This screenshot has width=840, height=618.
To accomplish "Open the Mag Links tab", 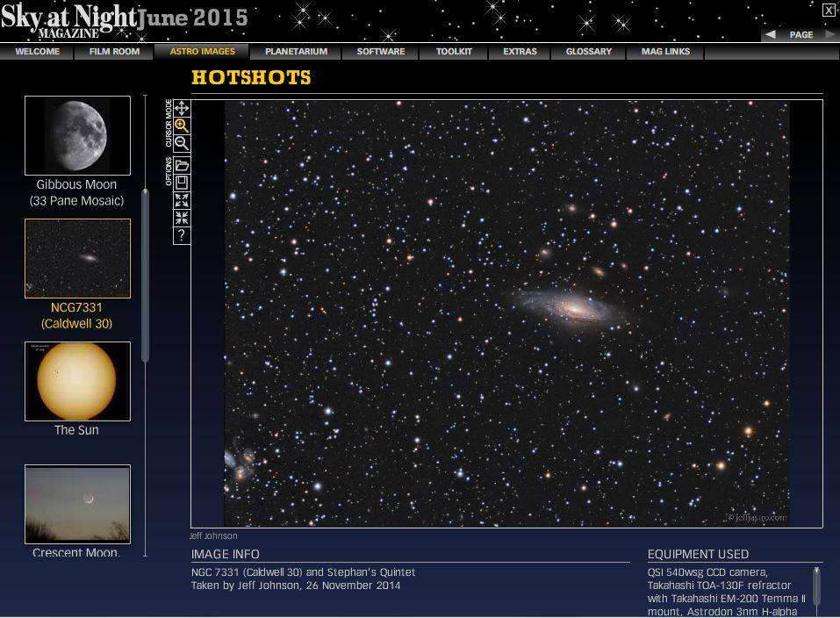I will pyautogui.click(x=665, y=52).
